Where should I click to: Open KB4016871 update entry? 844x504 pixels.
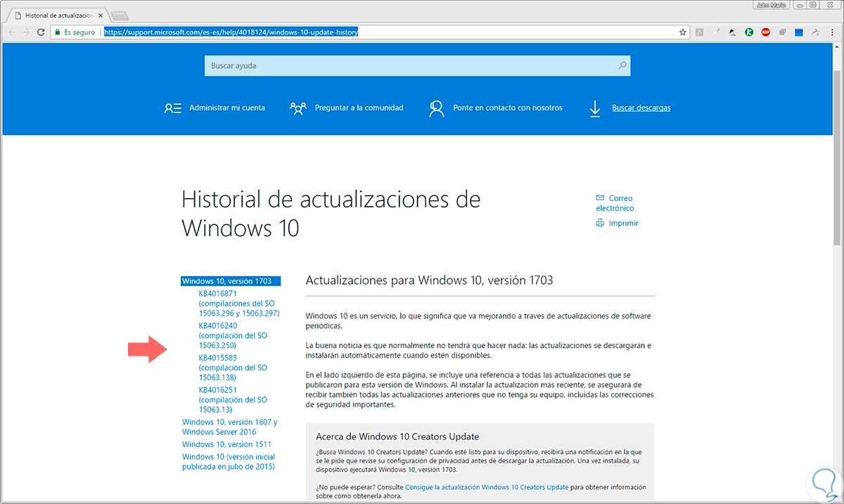(239, 303)
